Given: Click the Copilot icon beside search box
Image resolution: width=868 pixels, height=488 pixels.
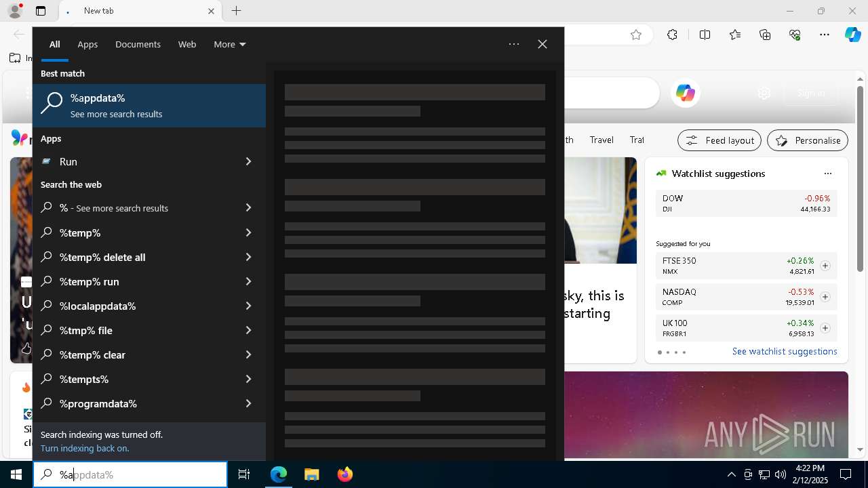Looking at the screenshot, I should point(685,93).
